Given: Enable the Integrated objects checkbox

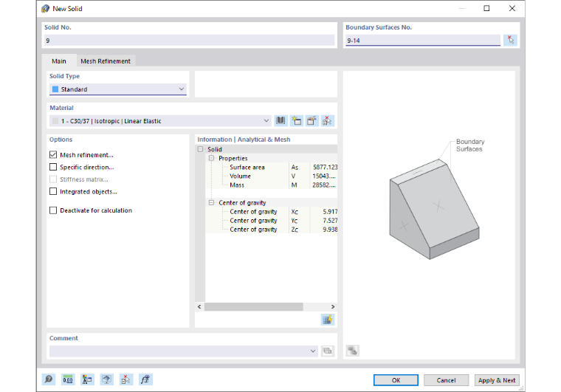Looking at the screenshot, I should (53, 191).
